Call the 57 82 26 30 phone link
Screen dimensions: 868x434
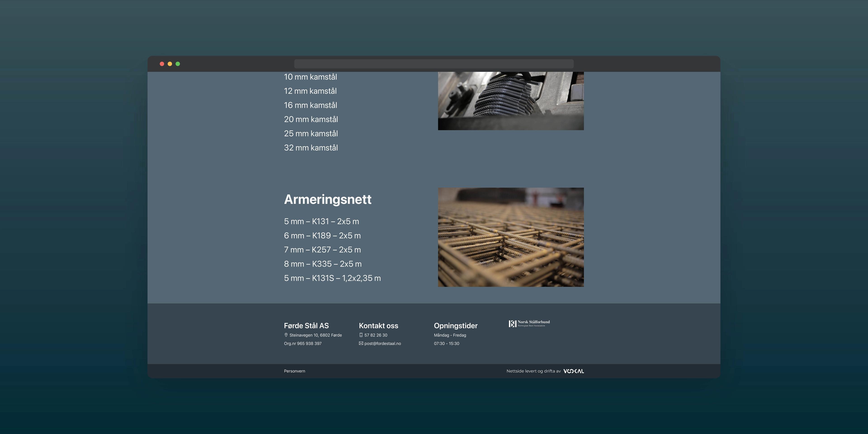coord(376,335)
